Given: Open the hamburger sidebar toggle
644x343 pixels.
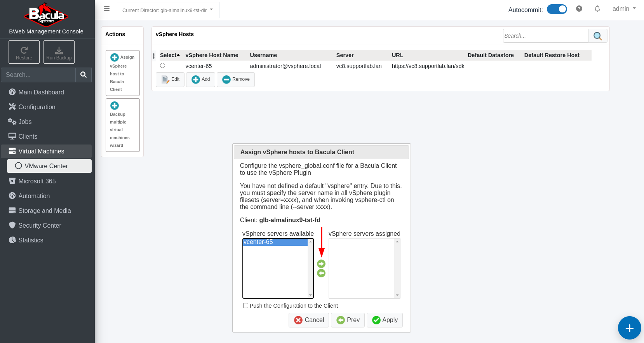Looking at the screenshot, I should pos(107,9).
